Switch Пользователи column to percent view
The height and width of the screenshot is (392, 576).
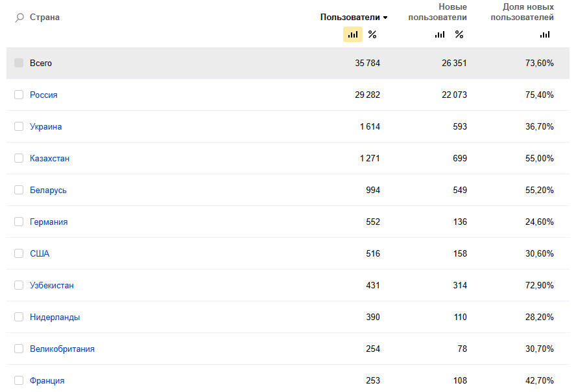point(372,34)
